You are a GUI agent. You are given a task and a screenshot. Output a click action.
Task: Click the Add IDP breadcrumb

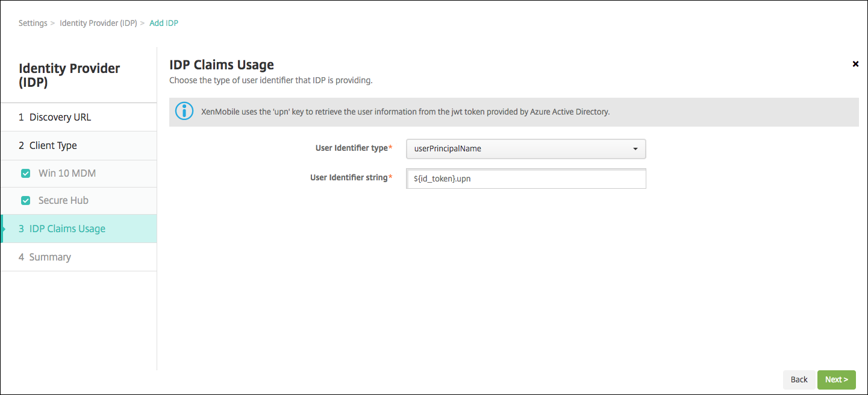164,23
